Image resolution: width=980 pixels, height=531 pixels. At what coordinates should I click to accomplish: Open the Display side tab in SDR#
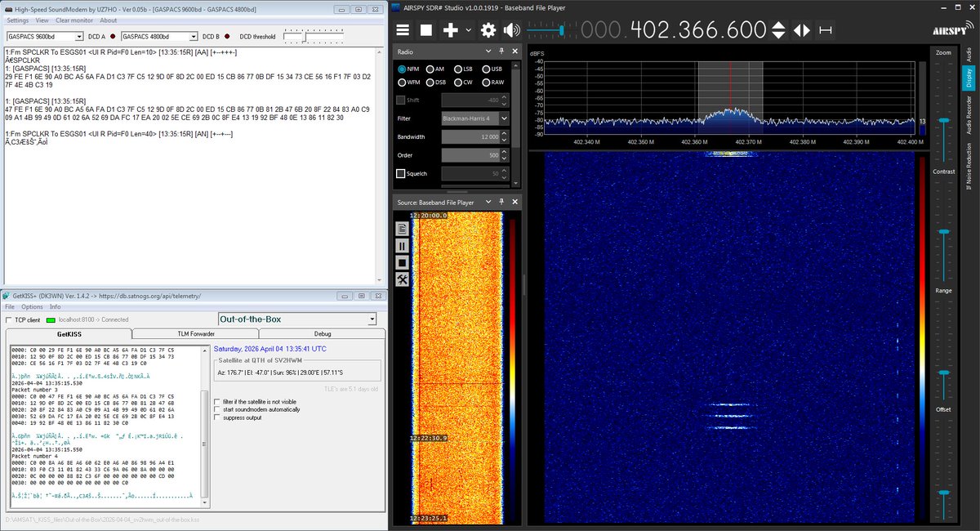(969, 78)
